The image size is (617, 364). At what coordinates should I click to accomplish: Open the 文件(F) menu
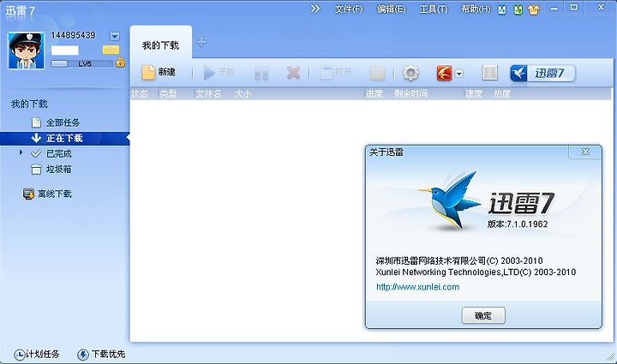tap(348, 9)
